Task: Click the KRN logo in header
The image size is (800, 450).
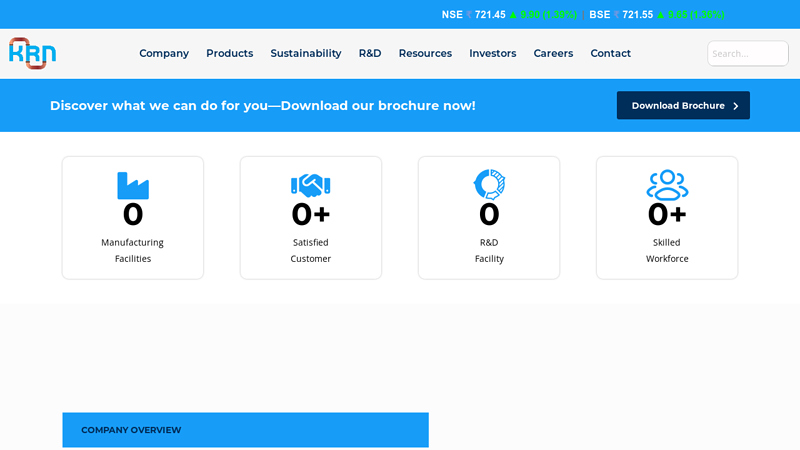Action: 32,53
